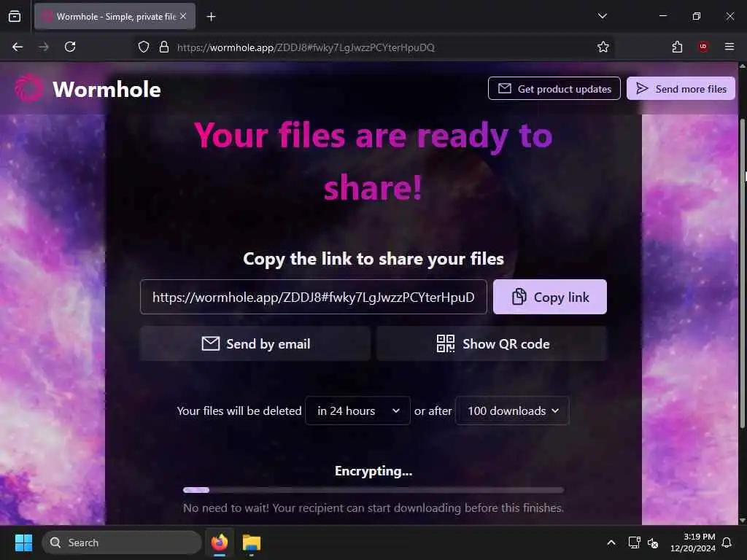The height and width of the screenshot is (560, 747).
Task: Open Get product updates
Action: pyautogui.click(x=554, y=88)
